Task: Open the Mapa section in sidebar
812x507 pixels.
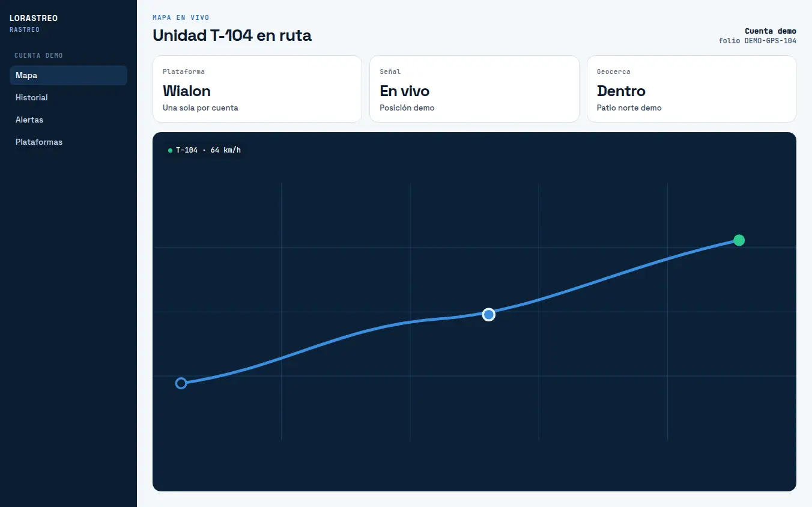Action: click(68, 75)
